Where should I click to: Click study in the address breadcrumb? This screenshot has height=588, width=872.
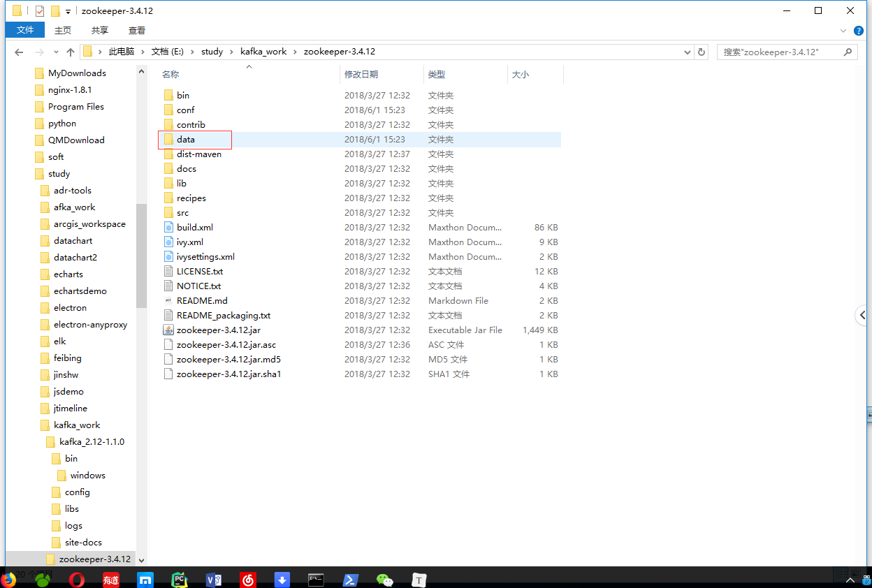pyautogui.click(x=212, y=52)
